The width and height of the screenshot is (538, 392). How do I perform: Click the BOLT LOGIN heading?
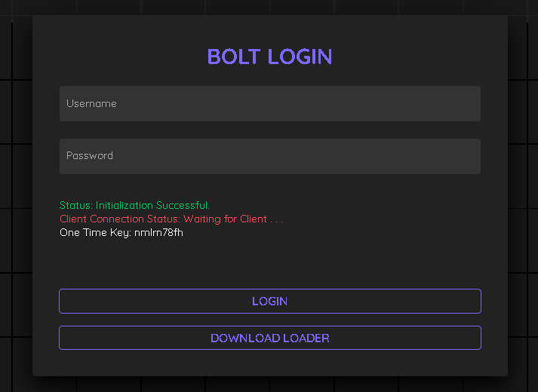pyautogui.click(x=269, y=57)
